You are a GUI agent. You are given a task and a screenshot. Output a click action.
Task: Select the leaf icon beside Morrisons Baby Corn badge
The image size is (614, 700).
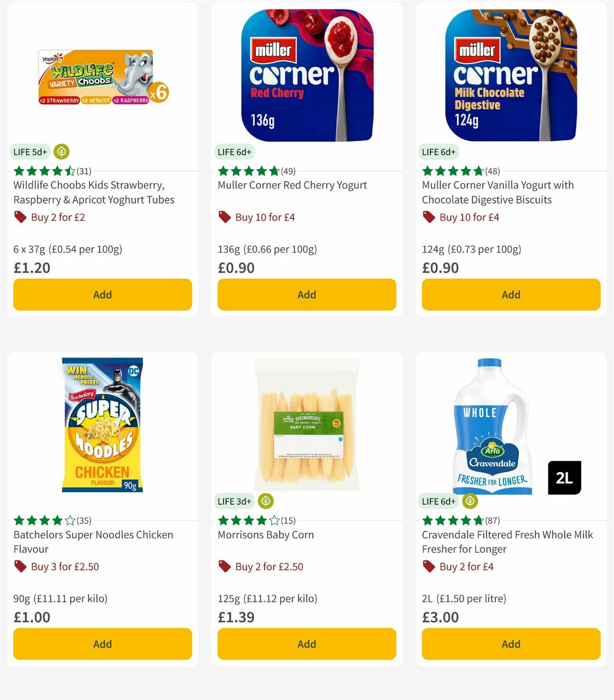pos(267,502)
